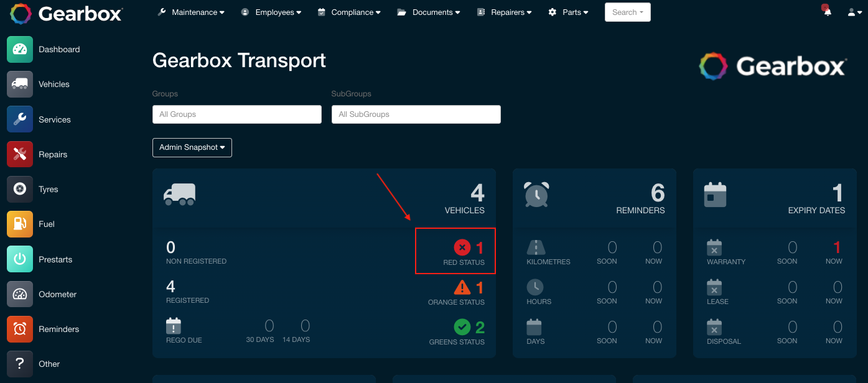Click the Kilometres Soon count
This screenshot has width=868, height=383.
(612, 247)
